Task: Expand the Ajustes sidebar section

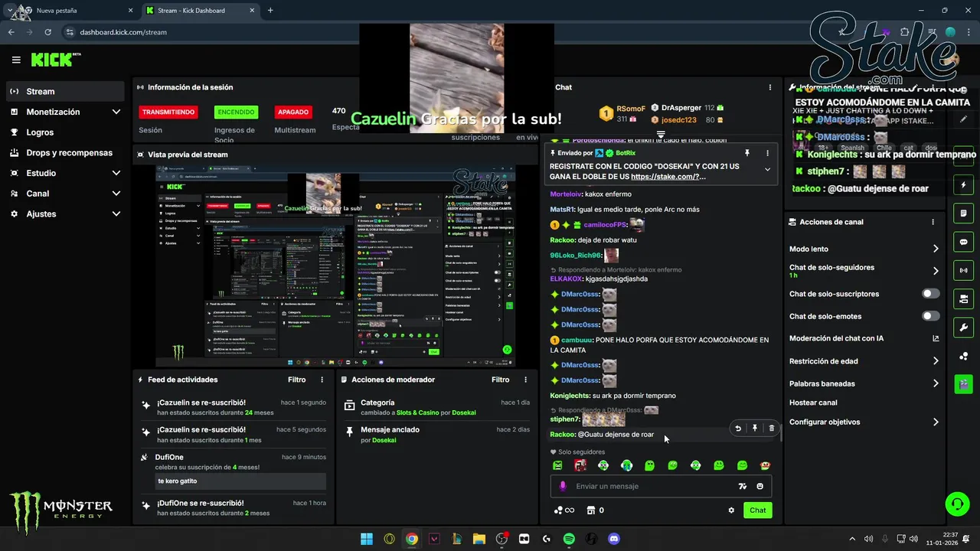Action: coord(65,214)
